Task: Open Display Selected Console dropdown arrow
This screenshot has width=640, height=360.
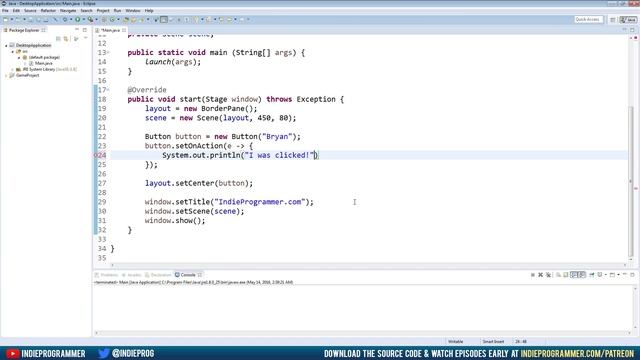Action: pyautogui.click(x=606, y=275)
